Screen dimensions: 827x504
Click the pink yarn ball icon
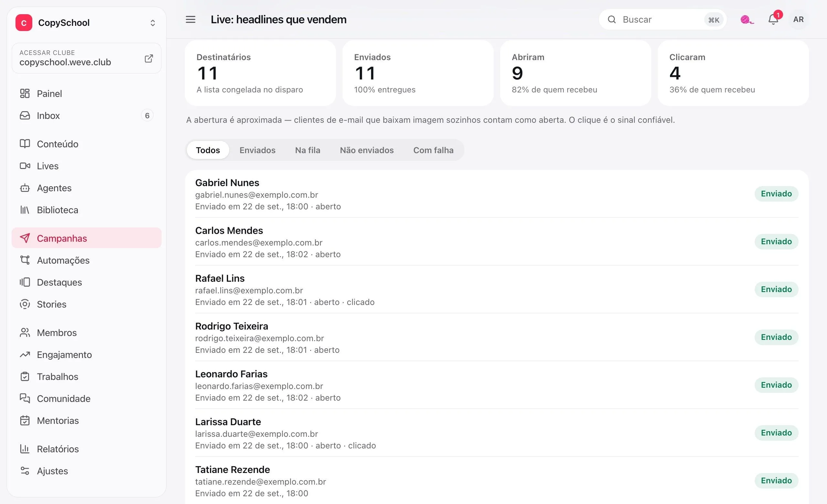pos(747,19)
